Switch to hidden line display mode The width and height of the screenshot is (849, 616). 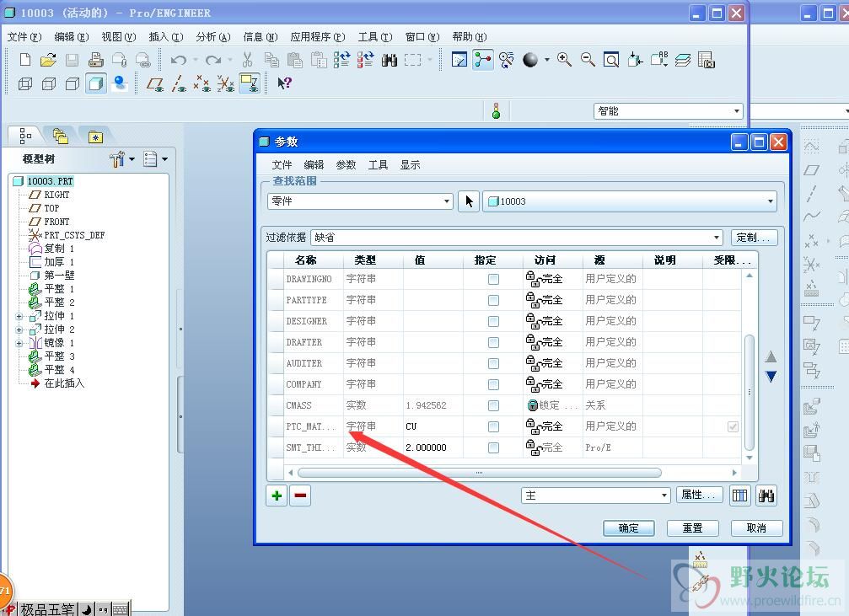pos(49,83)
